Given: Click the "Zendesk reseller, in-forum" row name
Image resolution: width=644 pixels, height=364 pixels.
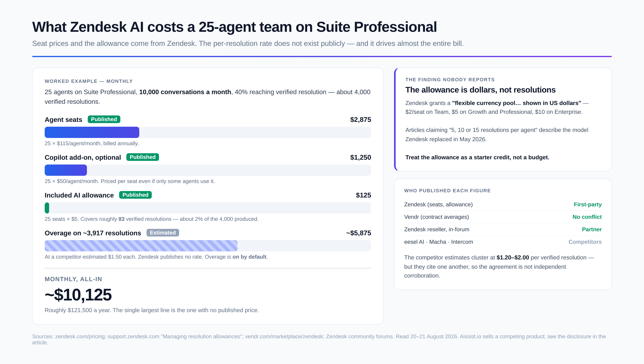Looking at the screenshot, I should (x=437, y=229).
